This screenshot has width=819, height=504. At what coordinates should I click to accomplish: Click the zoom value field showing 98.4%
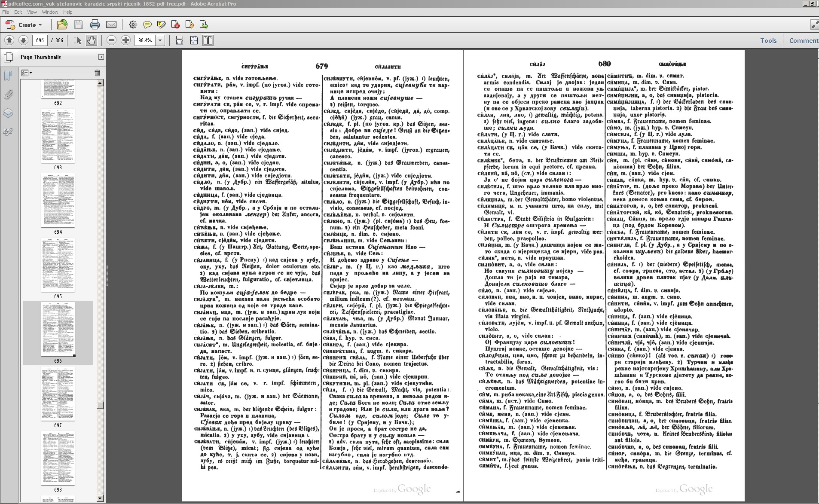[145, 40]
